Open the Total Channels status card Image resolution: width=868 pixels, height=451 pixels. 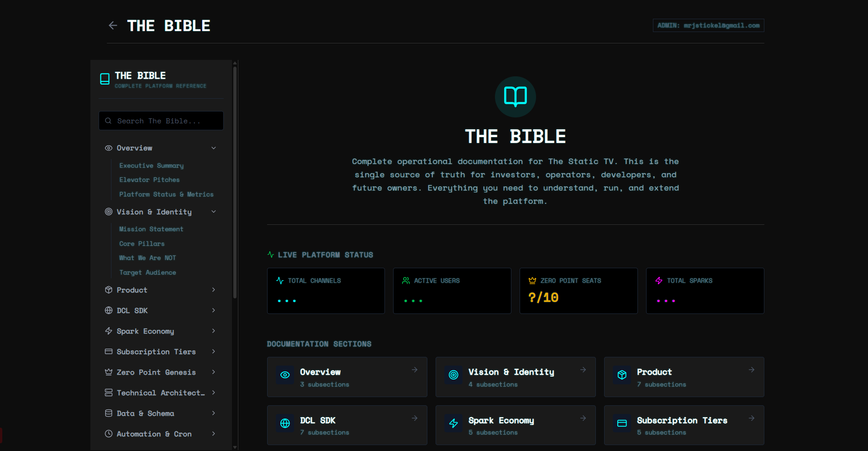[326, 291]
